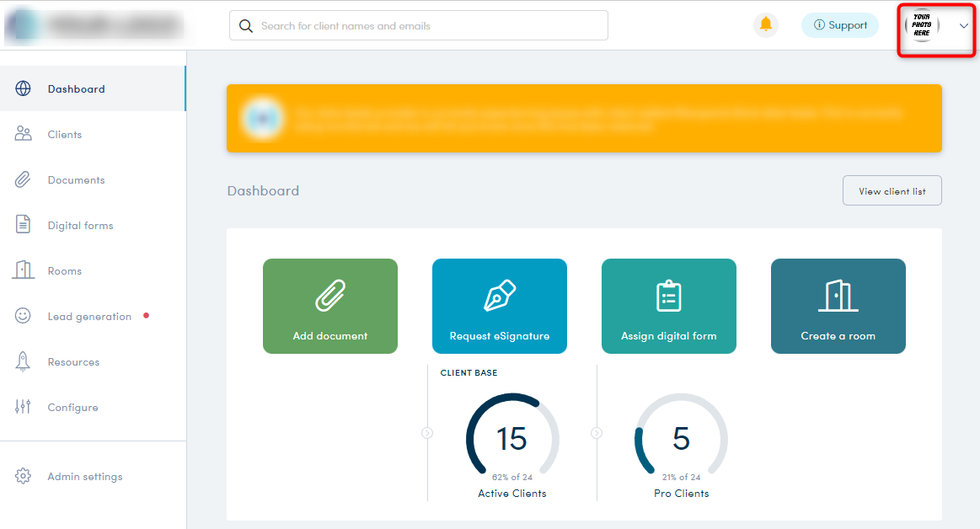Click the arrow left of Active Clients
Image resolution: width=980 pixels, height=529 pixels.
pyautogui.click(x=427, y=433)
